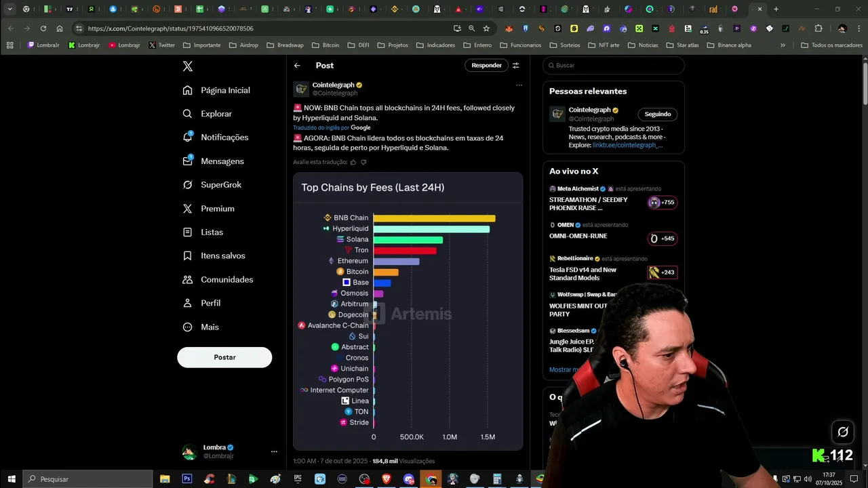Open Tesla FSD v14 live space
Image resolution: width=868 pixels, height=488 pixels.
[613, 270]
